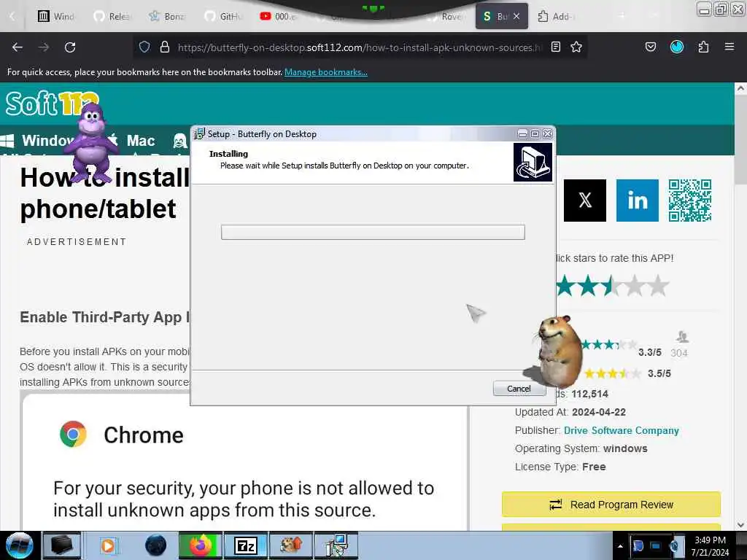Open the 7z taskbar icon
747x560 pixels.
pos(246,545)
